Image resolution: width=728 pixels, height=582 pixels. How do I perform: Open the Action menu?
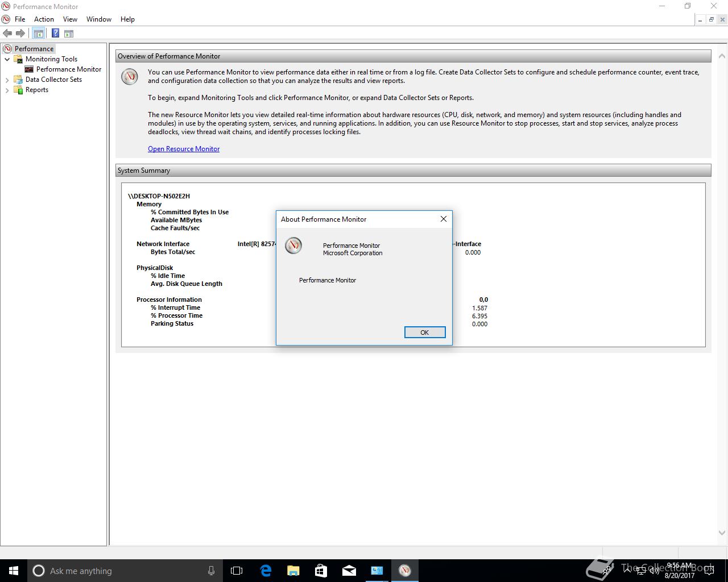click(44, 19)
